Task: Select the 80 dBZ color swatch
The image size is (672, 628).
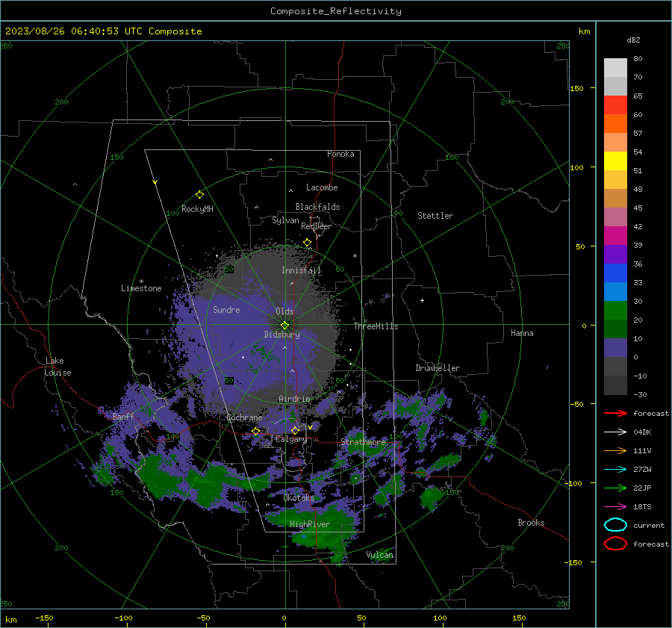Action: pos(615,67)
